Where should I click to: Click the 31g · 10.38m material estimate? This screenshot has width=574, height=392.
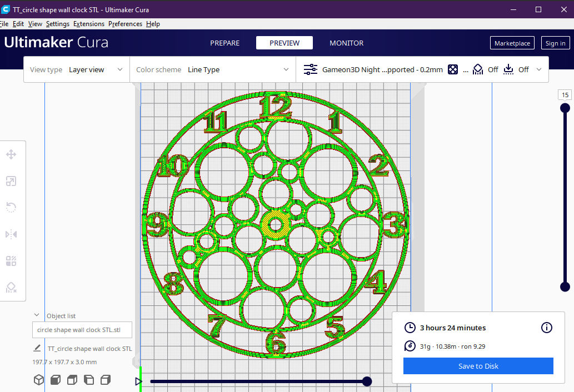click(452, 346)
